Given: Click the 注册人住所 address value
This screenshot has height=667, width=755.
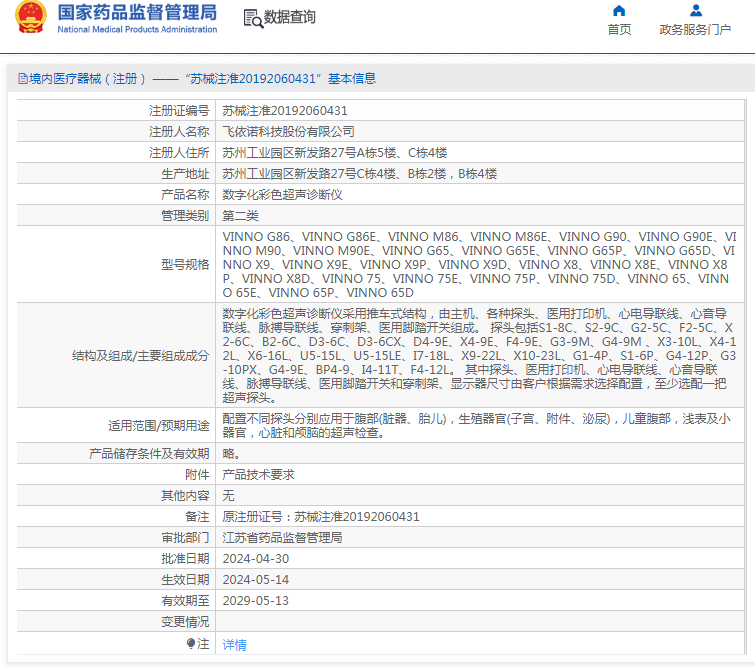Looking at the screenshot, I should (335, 153).
